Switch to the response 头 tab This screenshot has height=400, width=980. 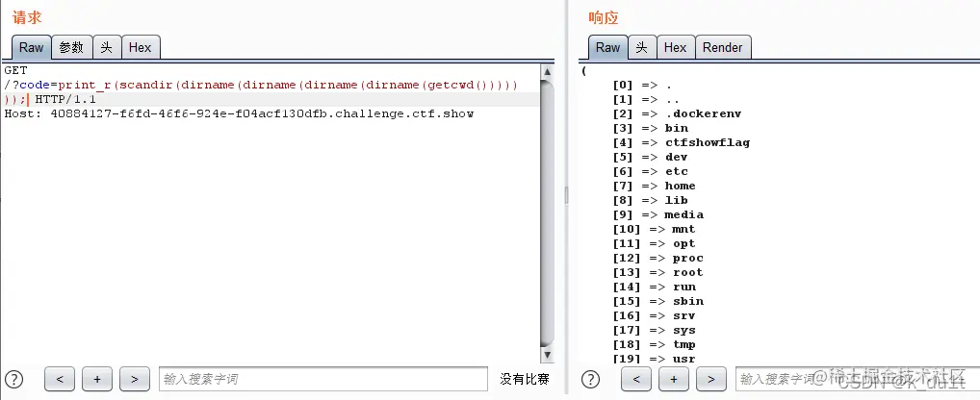click(642, 47)
